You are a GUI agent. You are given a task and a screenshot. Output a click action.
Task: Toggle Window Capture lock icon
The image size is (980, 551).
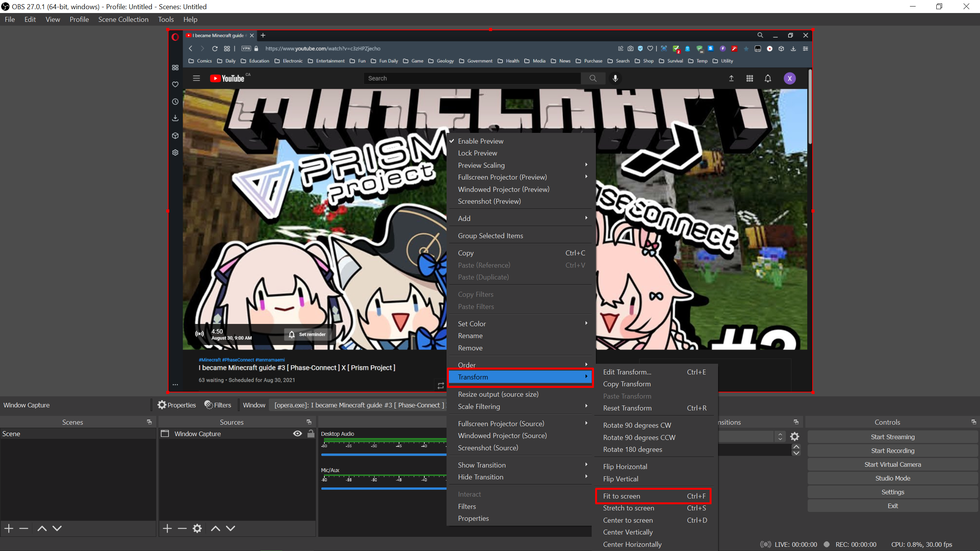(x=311, y=433)
